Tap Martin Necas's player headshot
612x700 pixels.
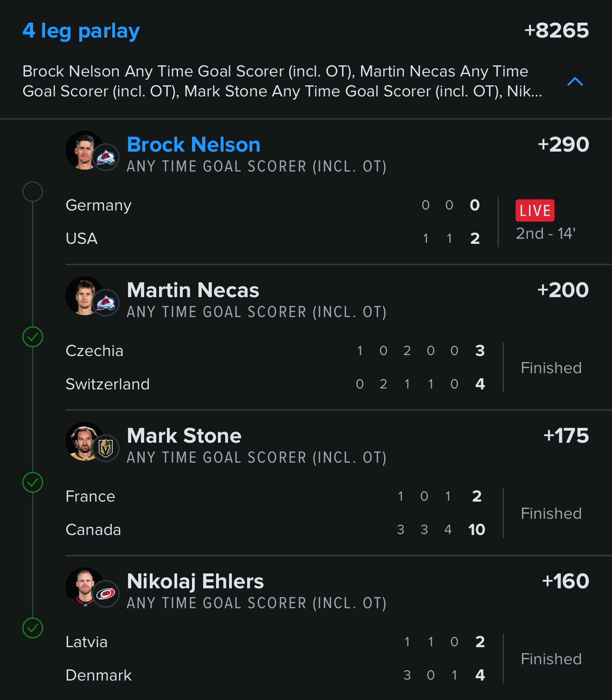(x=85, y=296)
